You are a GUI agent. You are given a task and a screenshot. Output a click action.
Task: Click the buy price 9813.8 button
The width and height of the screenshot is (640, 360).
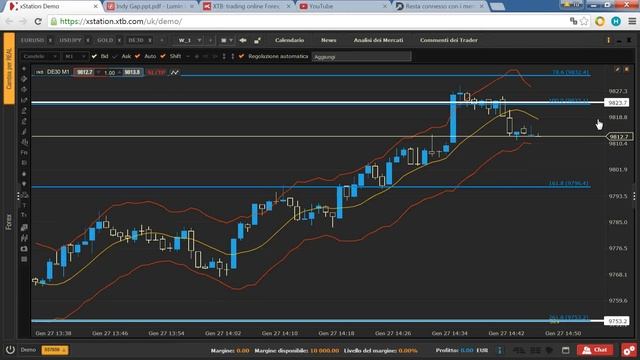132,72
